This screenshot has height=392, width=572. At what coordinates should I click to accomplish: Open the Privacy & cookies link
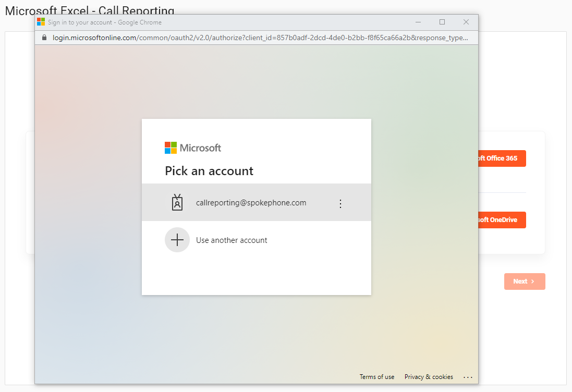coord(429,377)
